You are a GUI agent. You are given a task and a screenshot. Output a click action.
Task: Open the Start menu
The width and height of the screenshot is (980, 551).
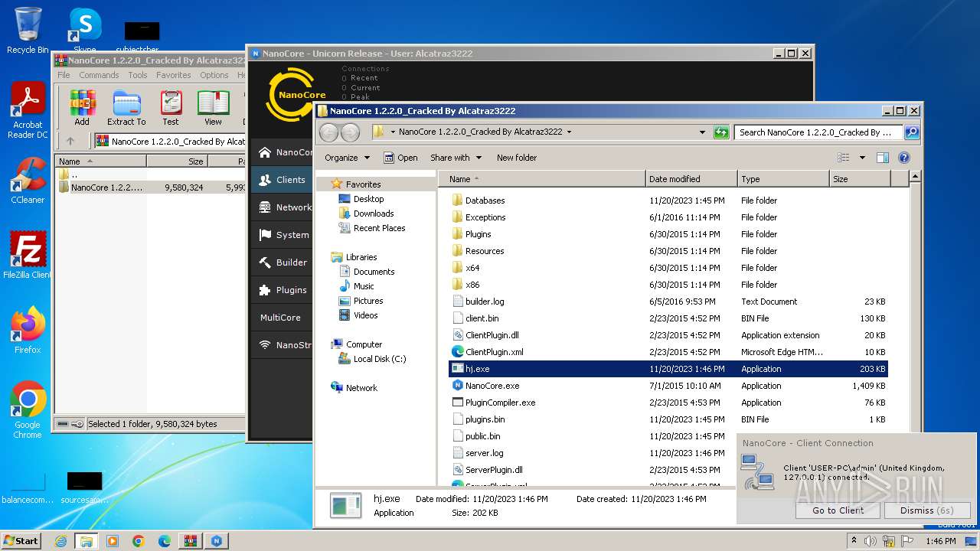21,540
